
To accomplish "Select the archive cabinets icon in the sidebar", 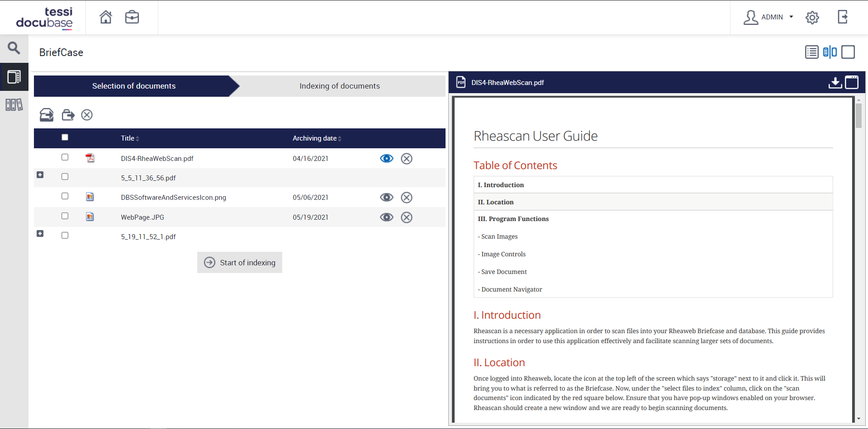I will click(x=14, y=104).
